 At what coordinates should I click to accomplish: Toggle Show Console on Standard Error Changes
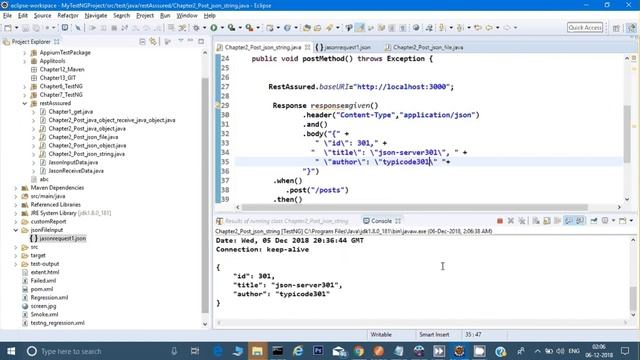[580, 221]
